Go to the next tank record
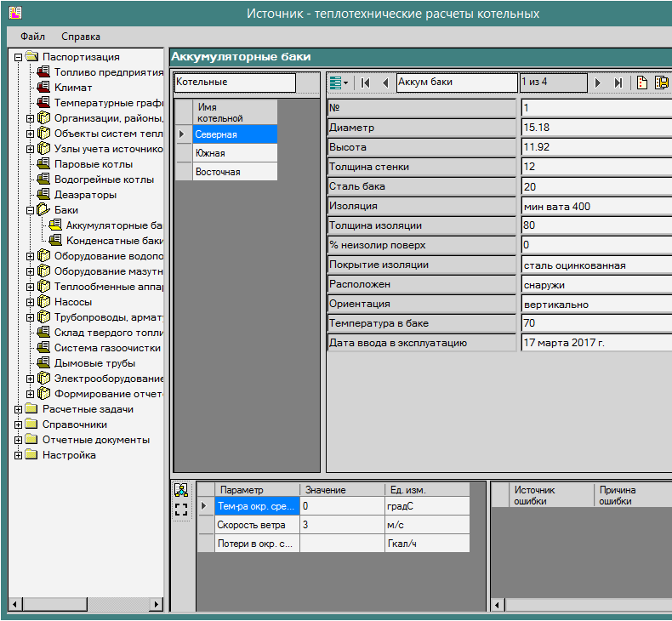This screenshot has width=672, height=621. [598, 83]
